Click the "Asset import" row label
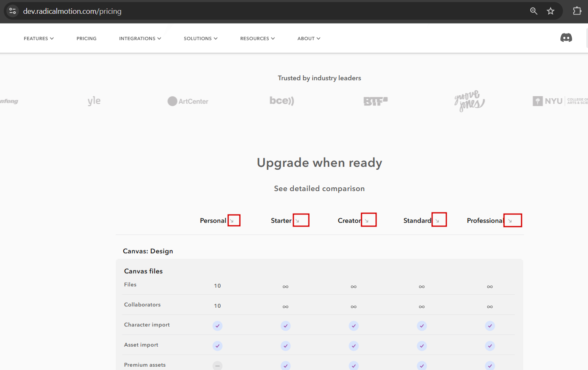The height and width of the screenshot is (370, 588). pyautogui.click(x=141, y=345)
